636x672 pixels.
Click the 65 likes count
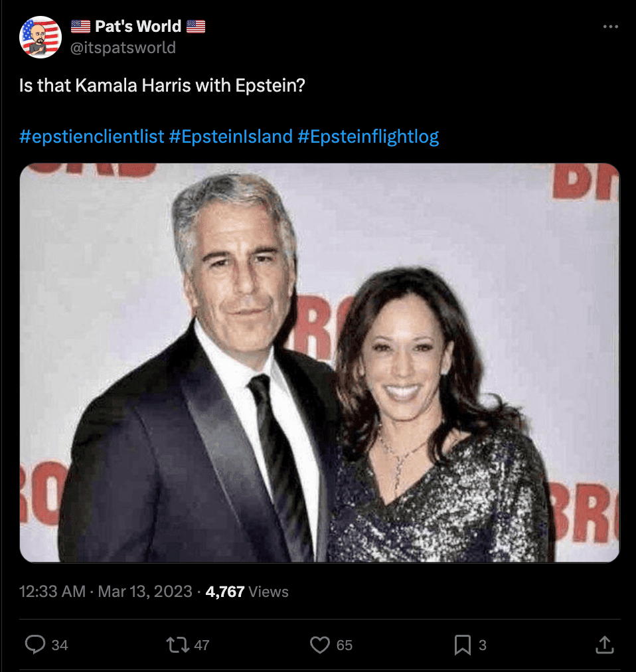[344, 645]
